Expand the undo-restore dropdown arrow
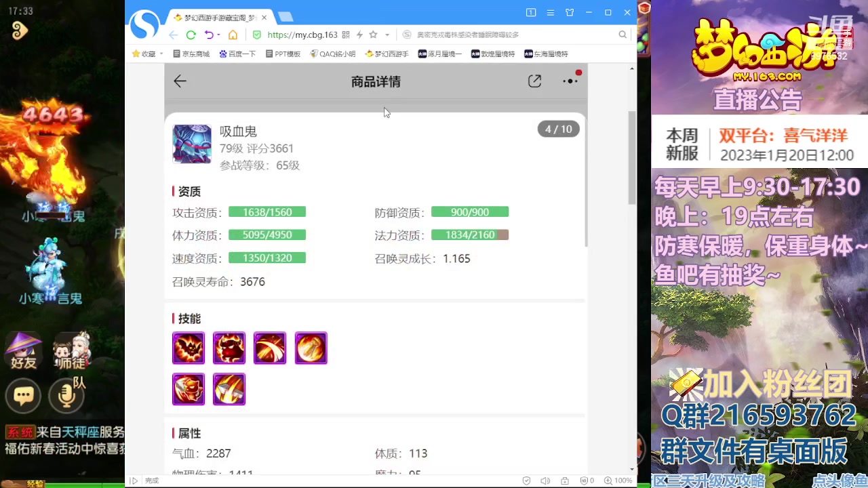The image size is (868, 488). (x=218, y=35)
